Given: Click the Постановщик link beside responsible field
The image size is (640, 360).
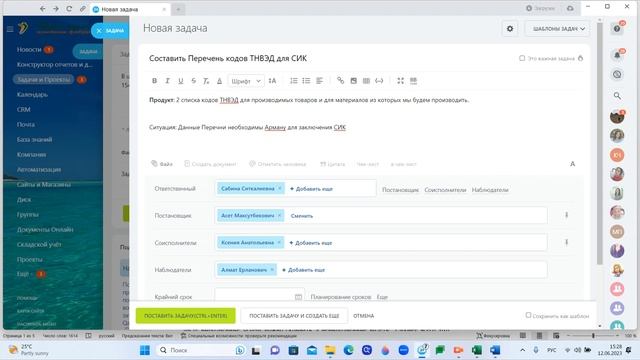Looking at the screenshot, I should pyautogui.click(x=400, y=190).
